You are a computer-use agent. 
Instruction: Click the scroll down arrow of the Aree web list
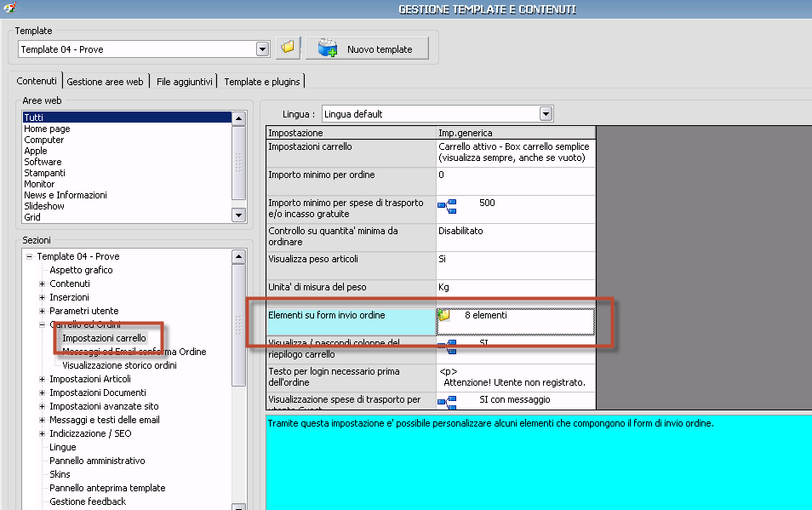click(238, 215)
